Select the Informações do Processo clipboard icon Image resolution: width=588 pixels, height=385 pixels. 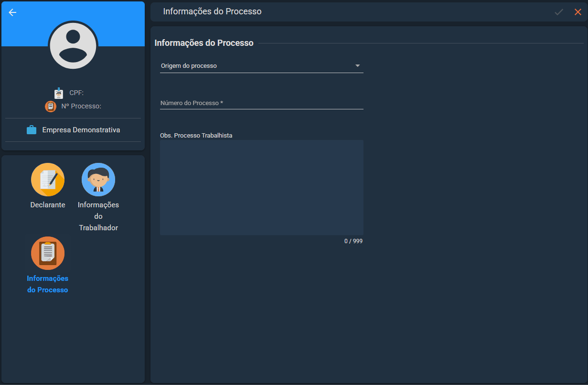click(48, 253)
